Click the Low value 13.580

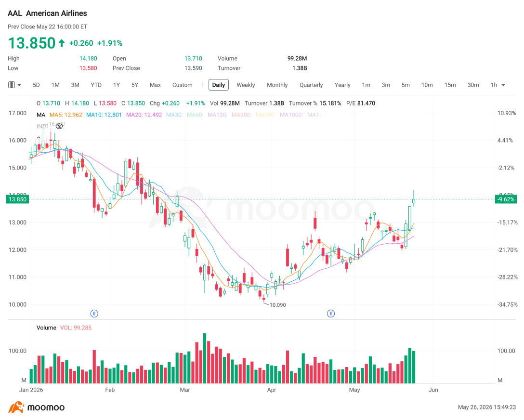(x=88, y=68)
